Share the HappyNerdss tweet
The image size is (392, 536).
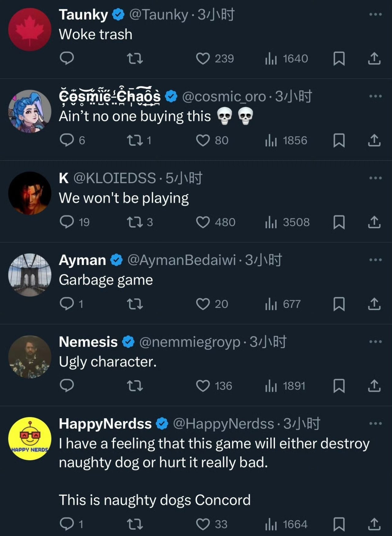374,524
